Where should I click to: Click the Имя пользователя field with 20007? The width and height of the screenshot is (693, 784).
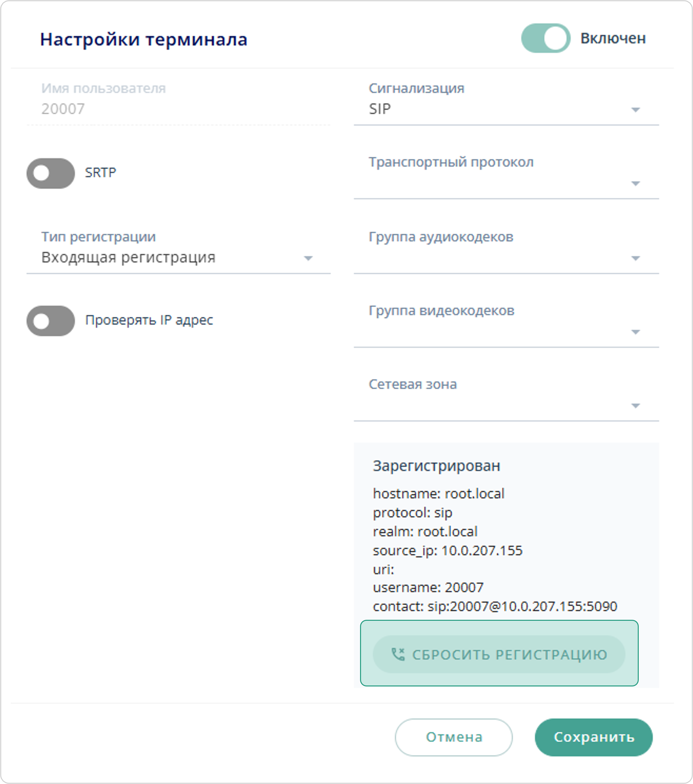[178, 109]
